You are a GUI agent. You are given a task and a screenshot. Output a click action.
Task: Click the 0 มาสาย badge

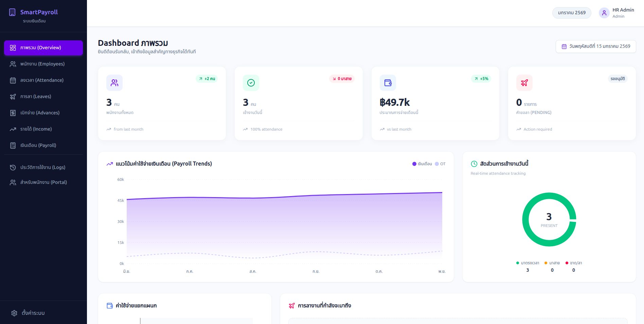(x=342, y=79)
